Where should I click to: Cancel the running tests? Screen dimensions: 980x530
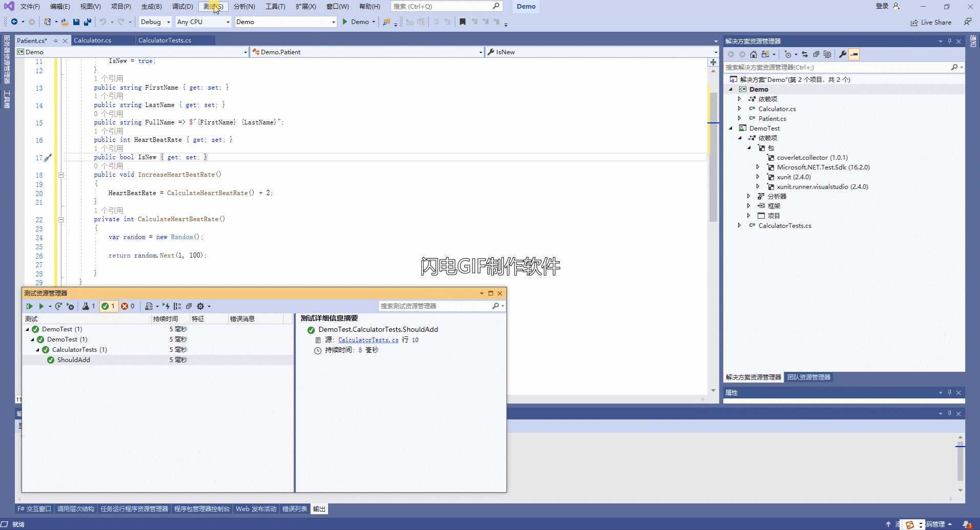click(x=70, y=306)
